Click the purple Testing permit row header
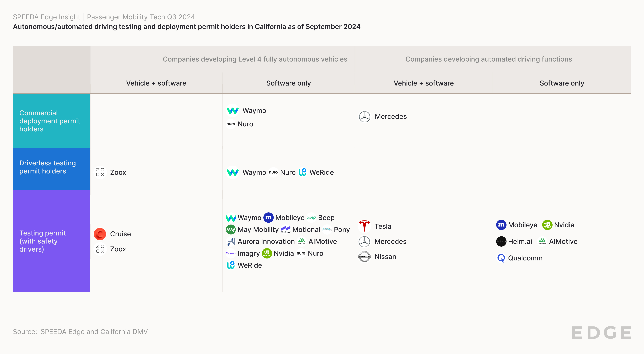The image size is (644, 354). [52, 241]
